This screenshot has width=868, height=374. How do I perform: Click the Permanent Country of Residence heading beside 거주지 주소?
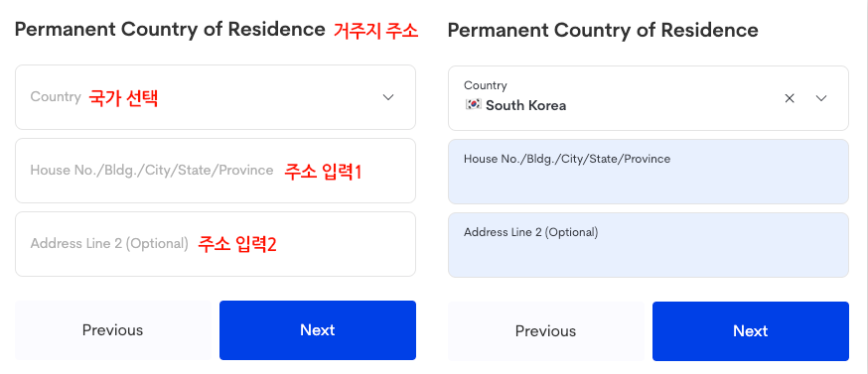coord(170,30)
